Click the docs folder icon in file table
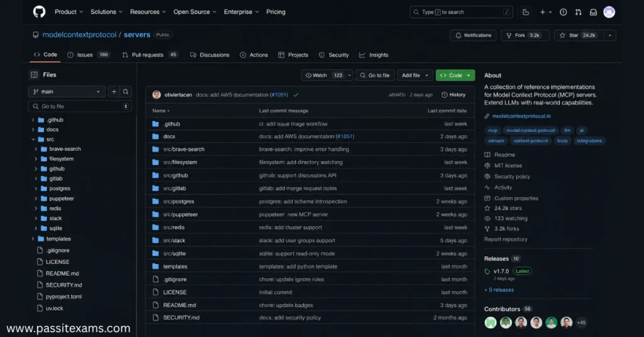The width and height of the screenshot is (644, 337). (155, 136)
